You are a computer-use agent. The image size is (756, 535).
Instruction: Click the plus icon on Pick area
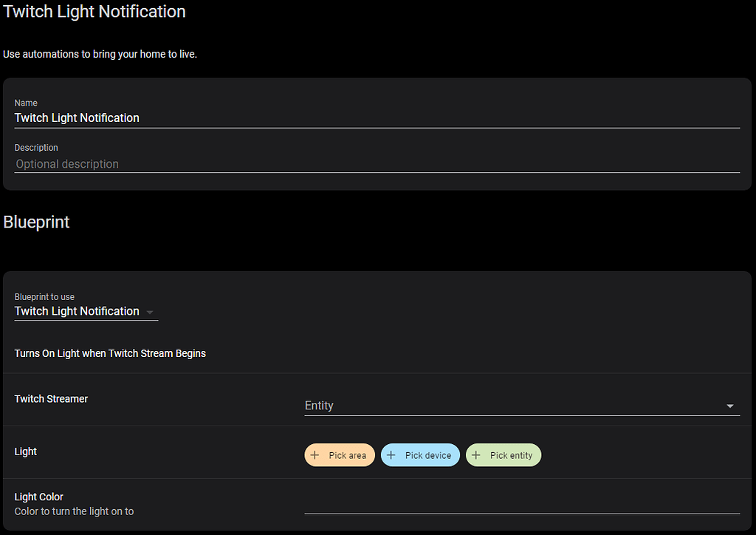click(316, 454)
